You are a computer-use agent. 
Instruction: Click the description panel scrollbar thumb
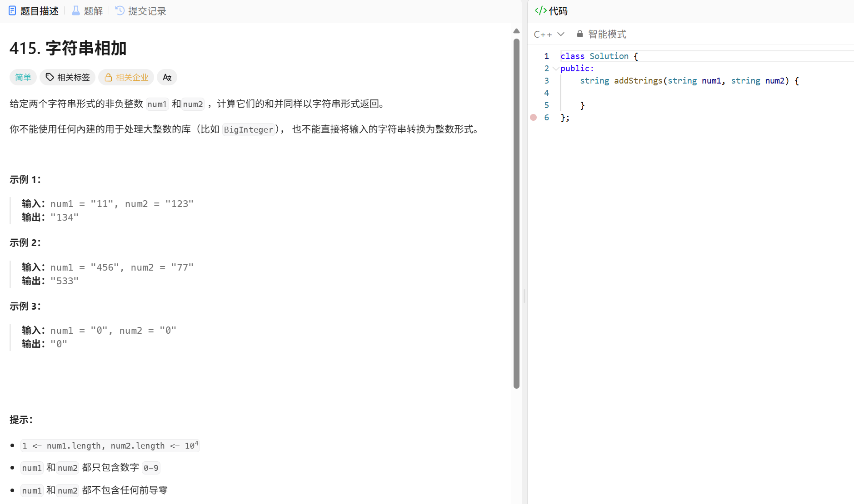pyautogui.click(x=516, y=213)
